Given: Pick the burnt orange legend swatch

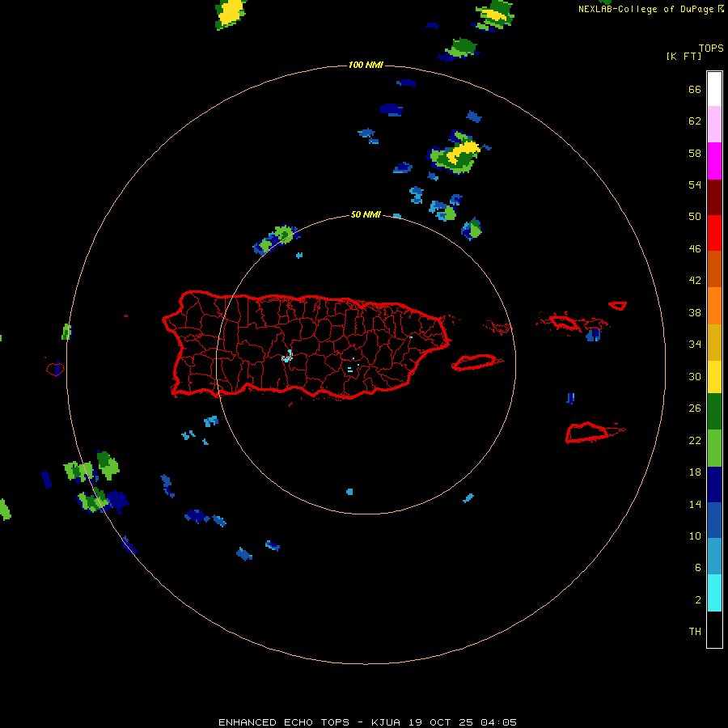Looking at the screenshot, I should coord(714,269).
